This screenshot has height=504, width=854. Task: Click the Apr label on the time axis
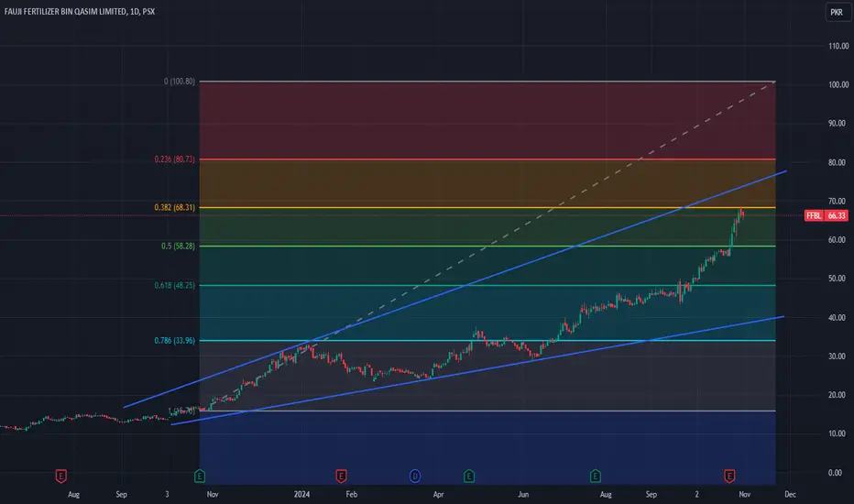click(x=438, y=494)
